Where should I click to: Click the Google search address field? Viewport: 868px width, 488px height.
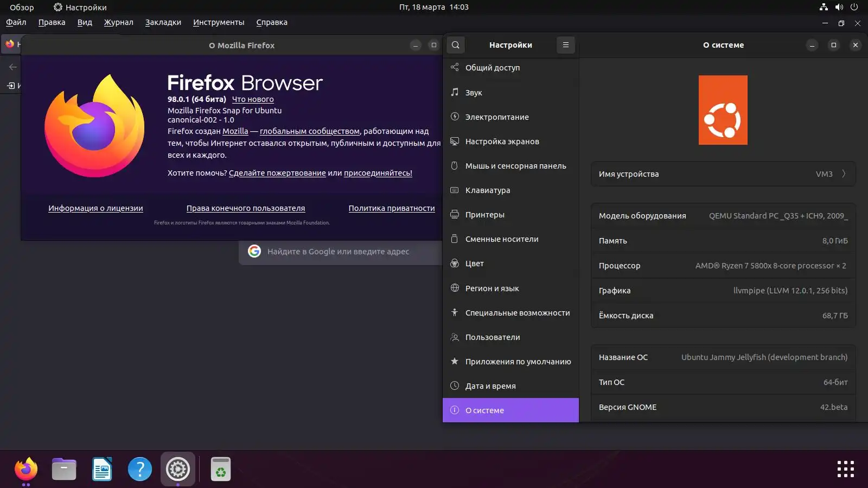coord(341,252)
